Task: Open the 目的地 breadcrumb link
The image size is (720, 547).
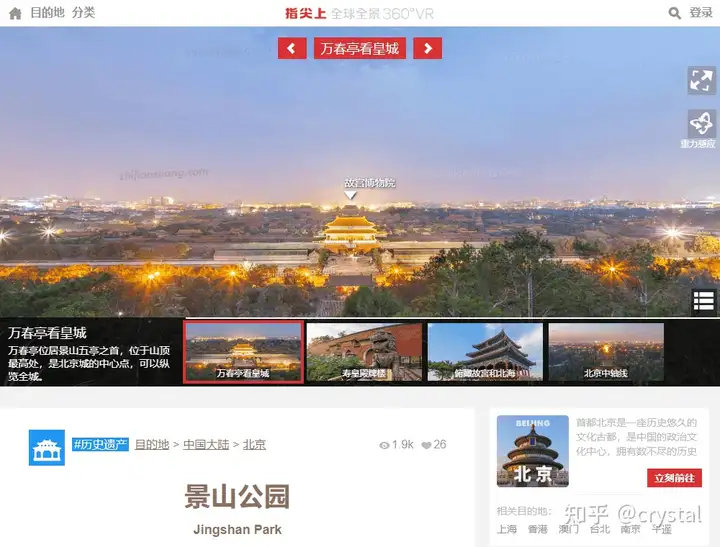Action: 152,445
